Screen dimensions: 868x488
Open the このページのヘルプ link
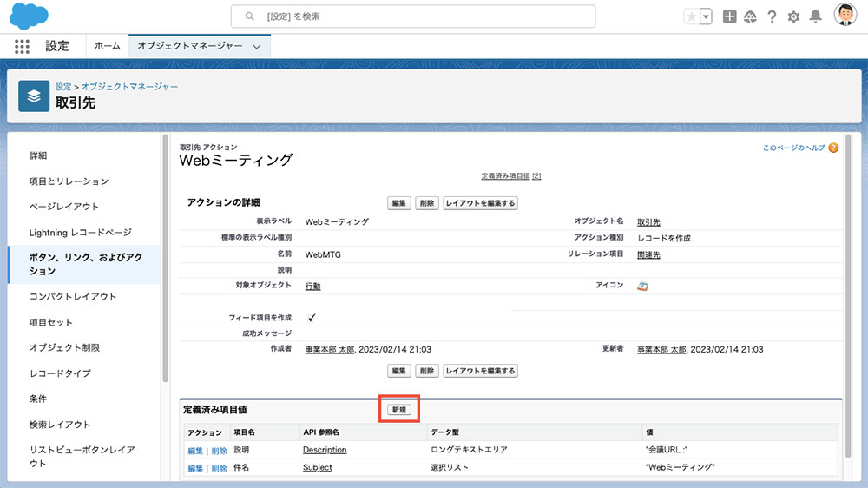click(794, 148)
